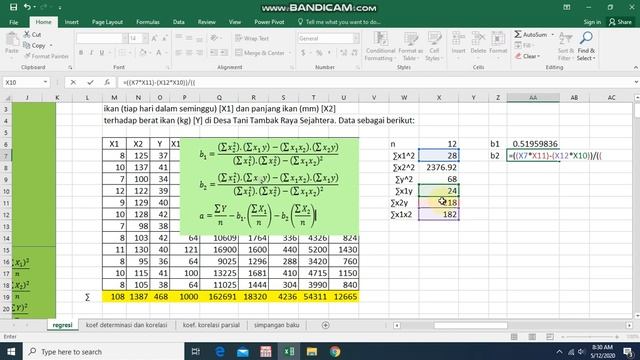Viewport: 640px width, 360px height.
Task: Click the Tell me what you want to do box
Action: coord(339,22)
